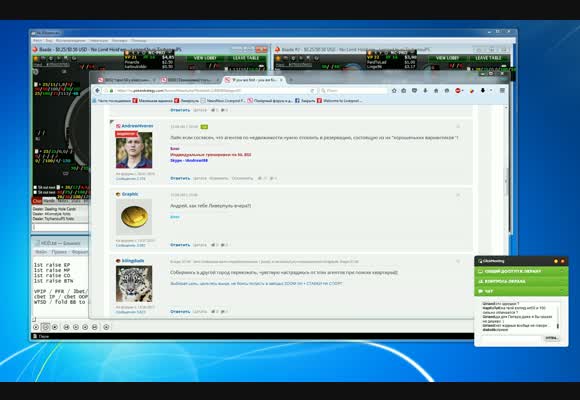This screenshot has height=400, width=580.
Task: Click VIEW LOBBY on left poker table
Action: click(205, 58)
